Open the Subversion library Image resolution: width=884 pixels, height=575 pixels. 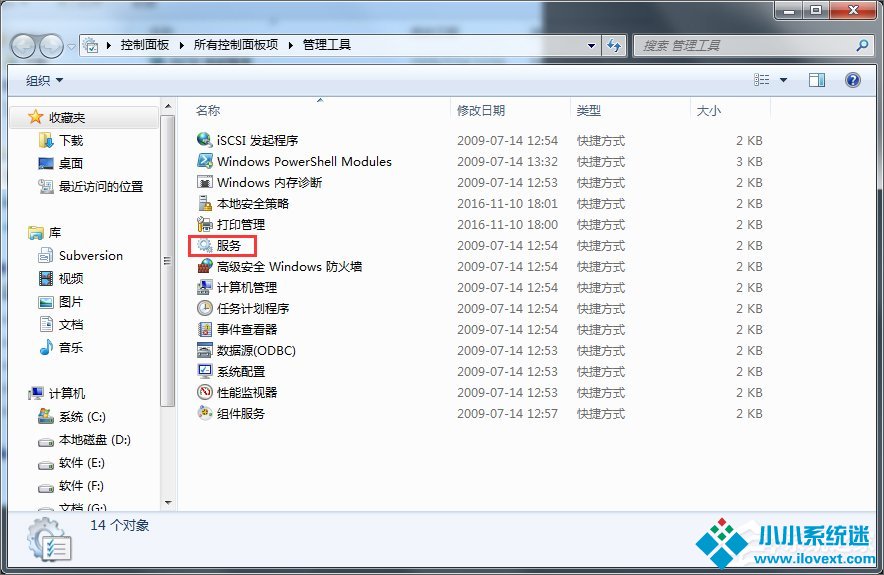coord(91,255)
